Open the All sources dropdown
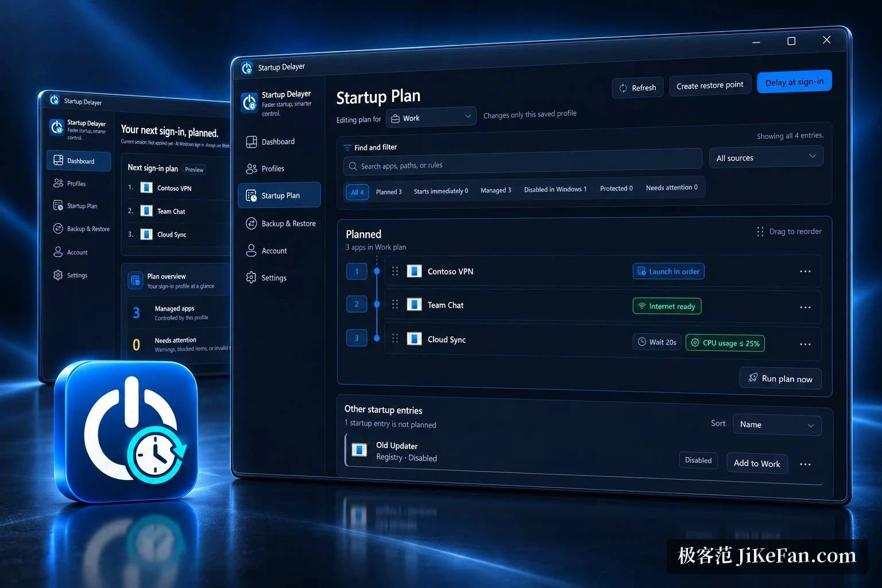This screenshot has height=588, width=882. click(x=766, y=157)
